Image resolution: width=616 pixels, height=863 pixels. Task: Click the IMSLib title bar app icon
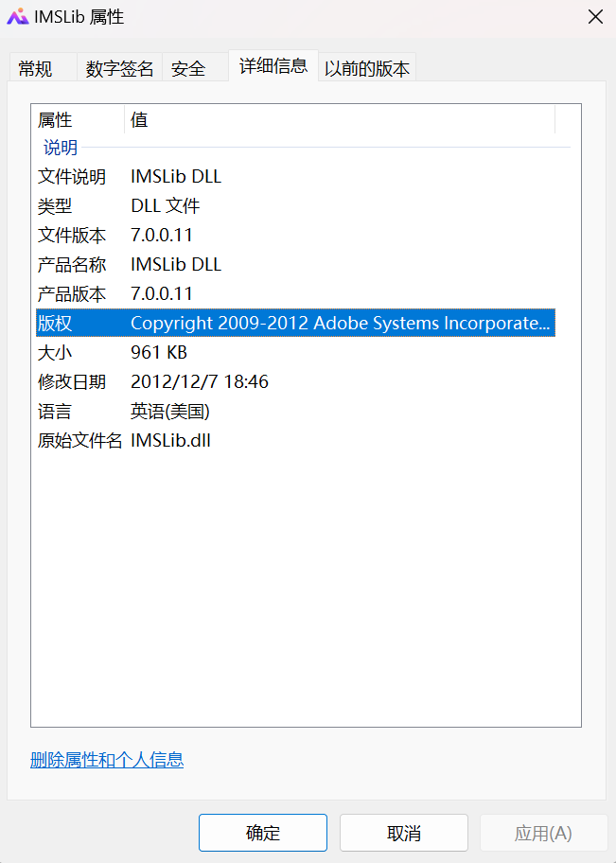click(x=17, y=16)
